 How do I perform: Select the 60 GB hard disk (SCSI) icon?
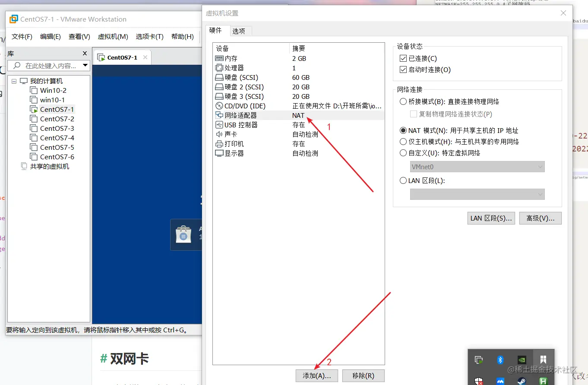219,78
